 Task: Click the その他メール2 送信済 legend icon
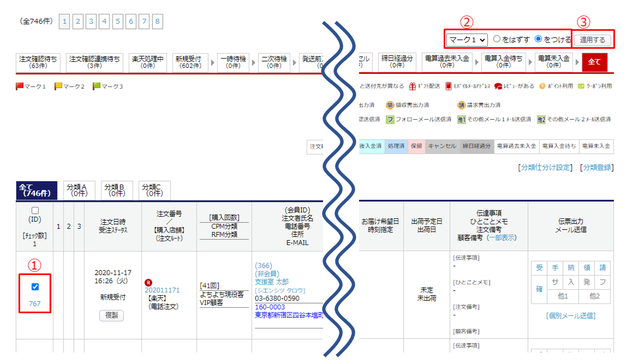coord(541,120)
